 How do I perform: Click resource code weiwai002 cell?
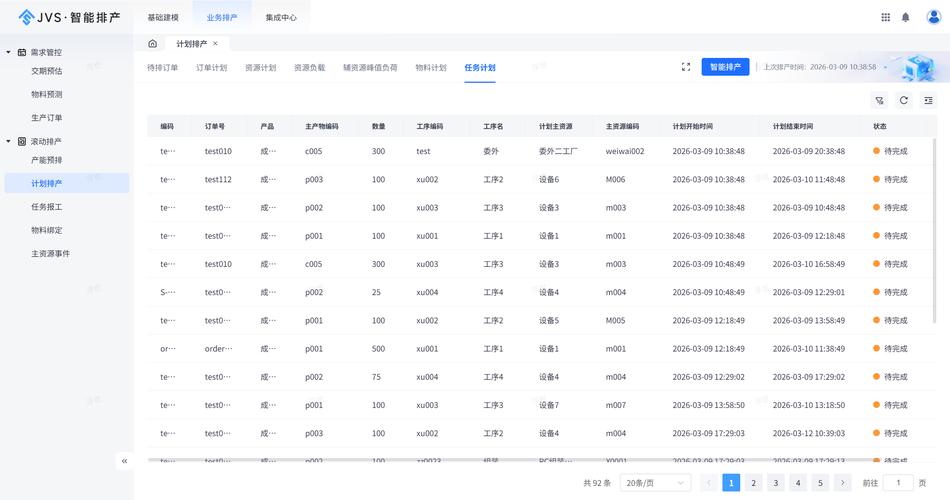tap(625, 152)
